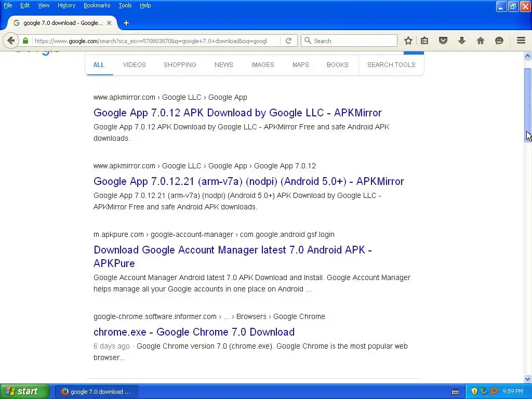Open the Windows Start button
Viewport: 532px width, 399px height.
coord(25,392)
